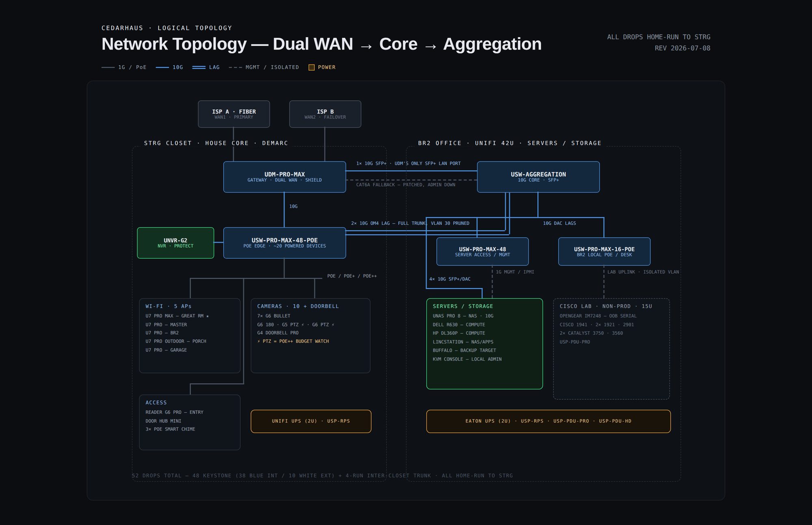Click the U7 PRO — MASTER row
Image resolution: width=812 pixels, height=525 pixels.
(166, 325)
